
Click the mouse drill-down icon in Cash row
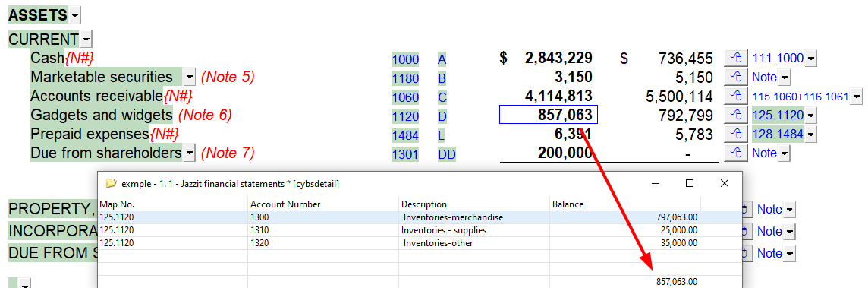coord(736,58)
